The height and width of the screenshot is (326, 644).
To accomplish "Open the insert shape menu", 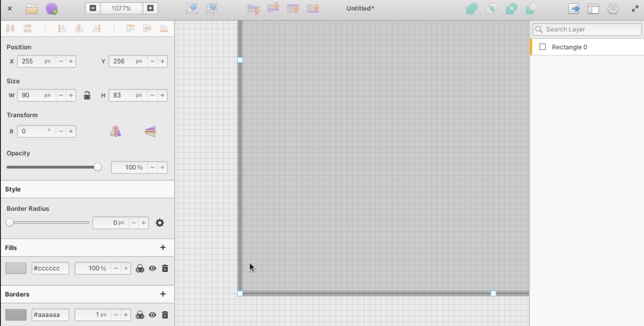I will point(52,9).
